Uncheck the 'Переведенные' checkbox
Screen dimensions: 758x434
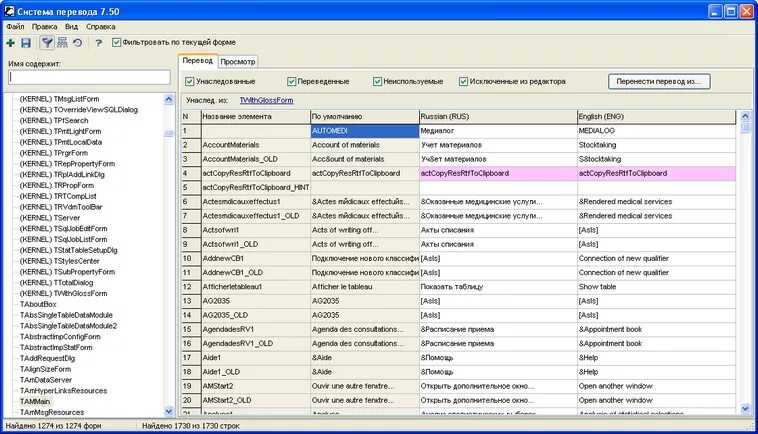coord(291,82)
